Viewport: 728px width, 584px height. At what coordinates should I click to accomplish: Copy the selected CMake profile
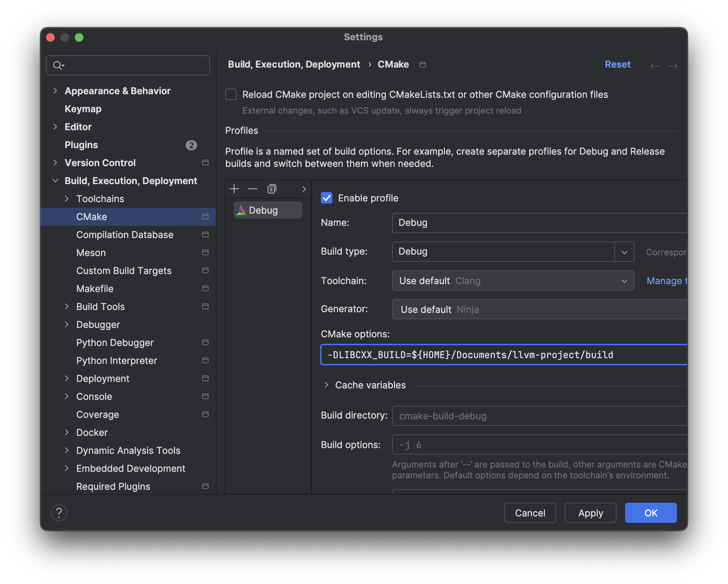(x=272, y=189)
